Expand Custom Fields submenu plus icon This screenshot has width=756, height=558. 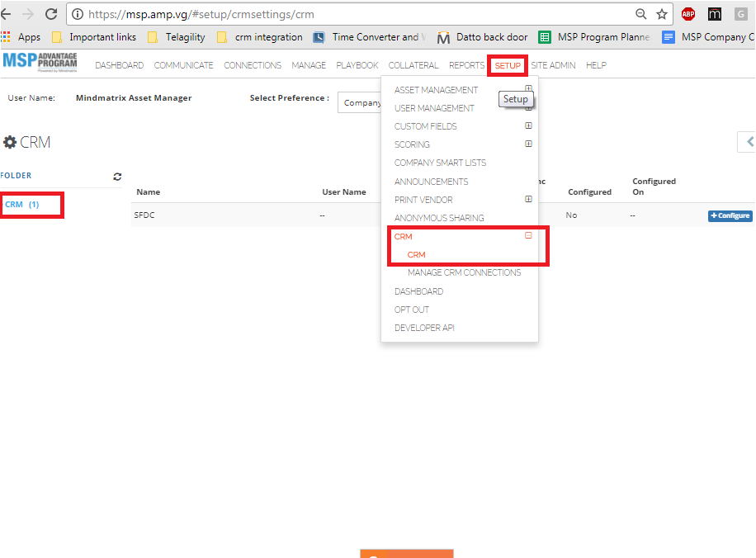pos(528,125)
